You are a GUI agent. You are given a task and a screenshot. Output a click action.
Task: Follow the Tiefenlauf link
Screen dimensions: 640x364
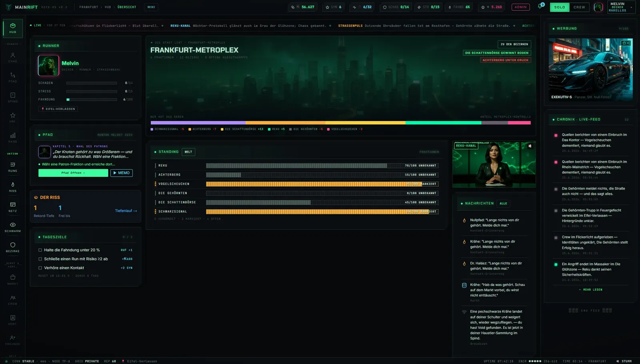pos(126,211)
